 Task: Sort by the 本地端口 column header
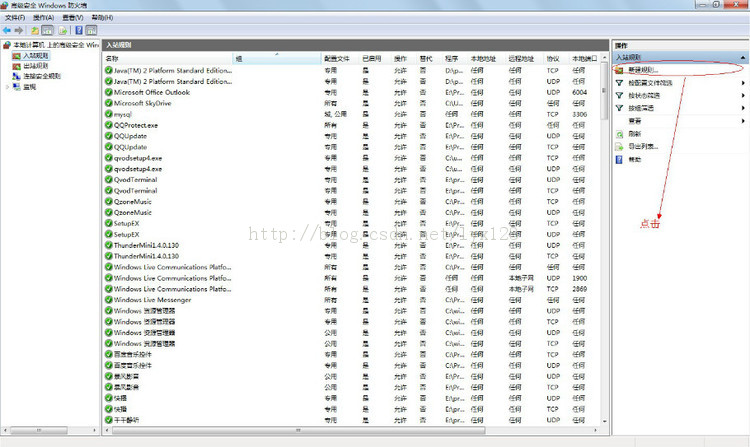tap(585, 58)
